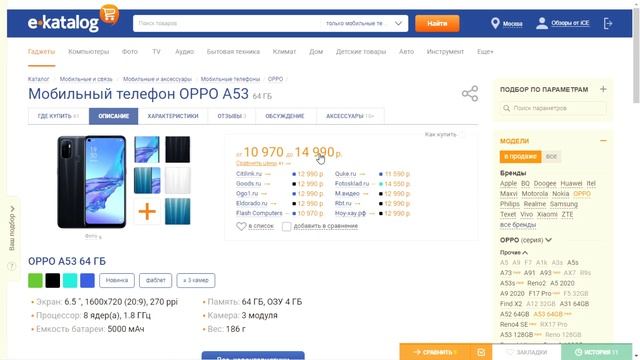Image resolution: width=640 pixels, height=360 pixels.
Task: Open the М.видео shop link
Action: pos(347,193)
